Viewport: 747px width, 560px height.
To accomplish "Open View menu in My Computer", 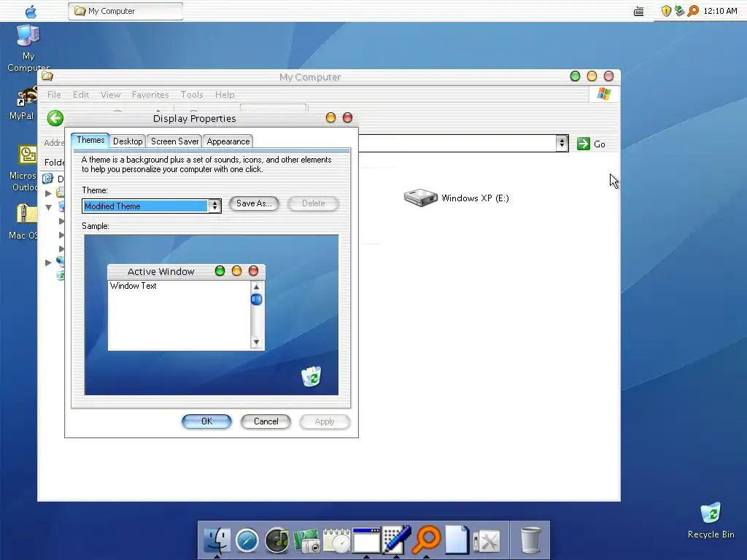I will [x=111, y=95].
